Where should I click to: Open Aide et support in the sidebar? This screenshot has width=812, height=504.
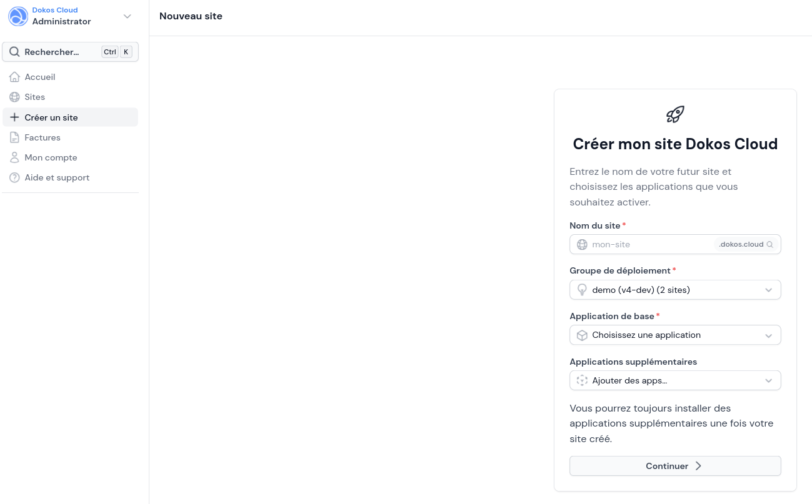tap(70, 177)
